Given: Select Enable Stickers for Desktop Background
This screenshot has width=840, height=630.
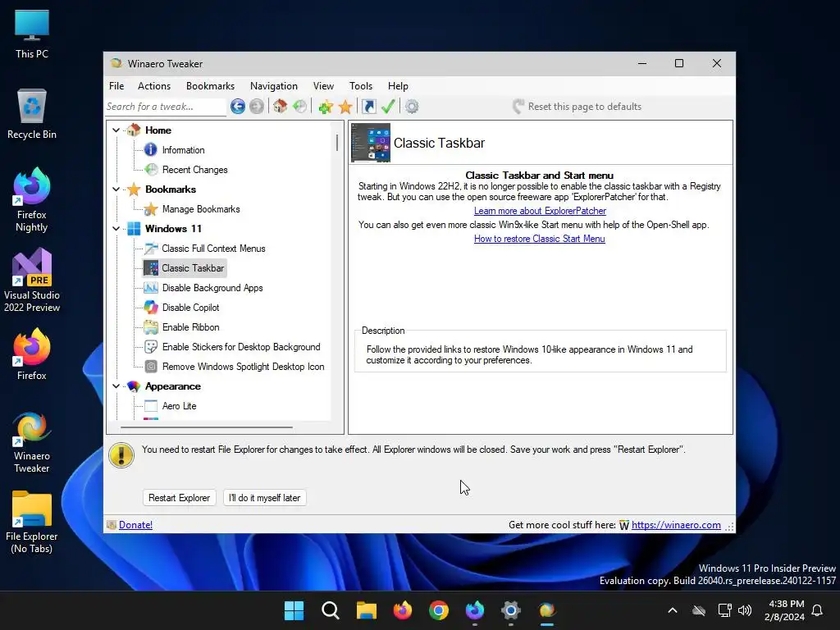Looking at the screenshot, I should [241, 347].
